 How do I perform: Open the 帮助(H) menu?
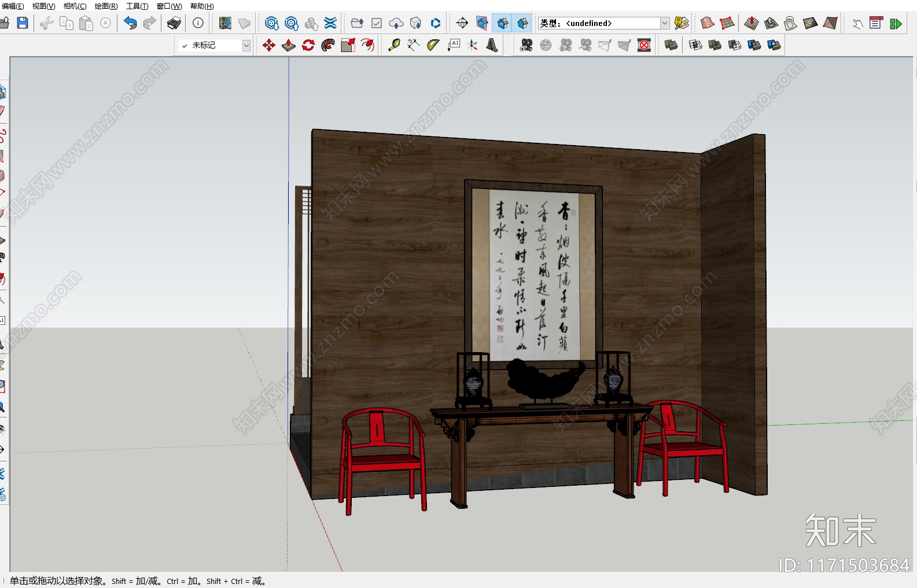202,6
